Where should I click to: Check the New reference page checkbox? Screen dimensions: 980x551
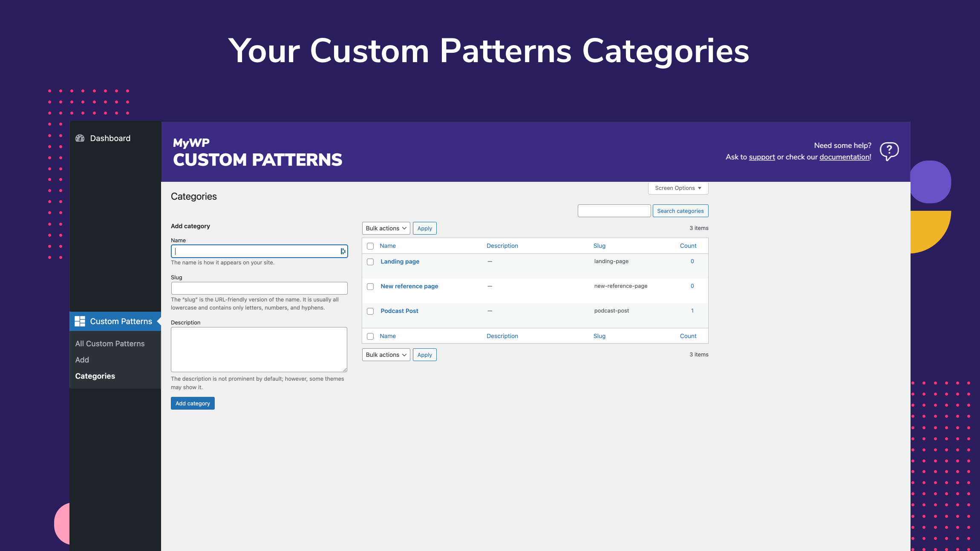coord(370,287)
